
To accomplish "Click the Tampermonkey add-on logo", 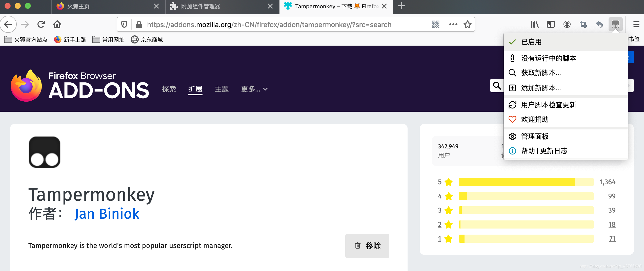I will (x=45, y=152).
